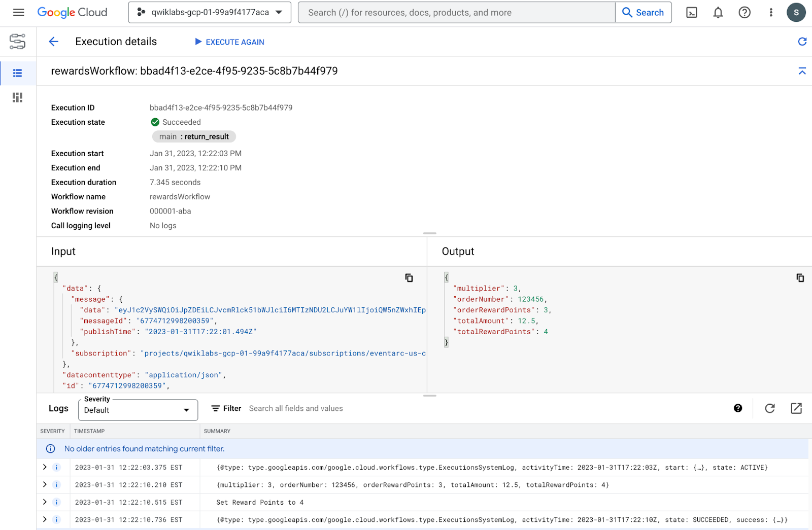Viewport: 812px width, 530px height.
Task: Open the notifications bell
Action: point(718,13)
